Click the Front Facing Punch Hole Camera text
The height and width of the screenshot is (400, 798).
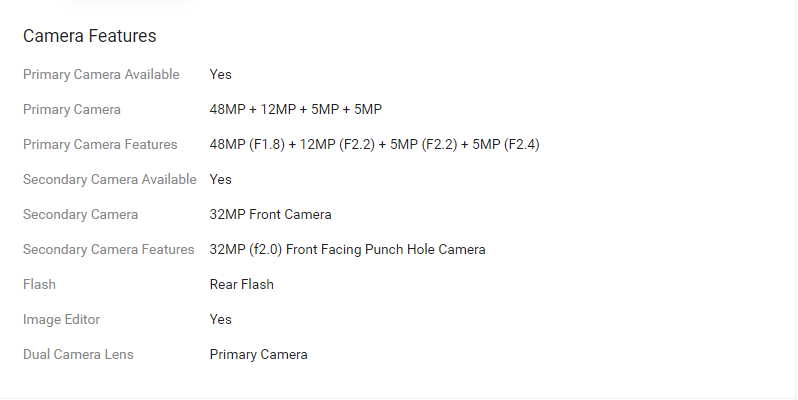tap(385, 249)
